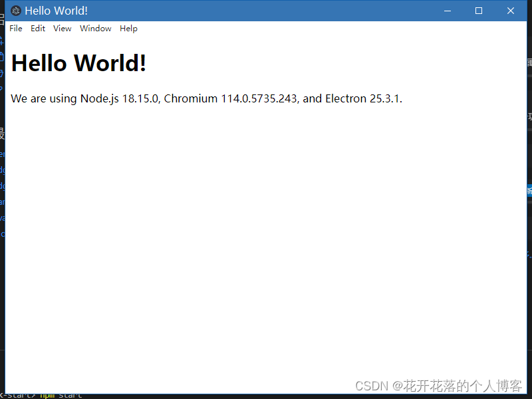Screen dimensions: 532x399
Task: Click the 'Hello World!' window title text
Action: [x=57, y=11]
